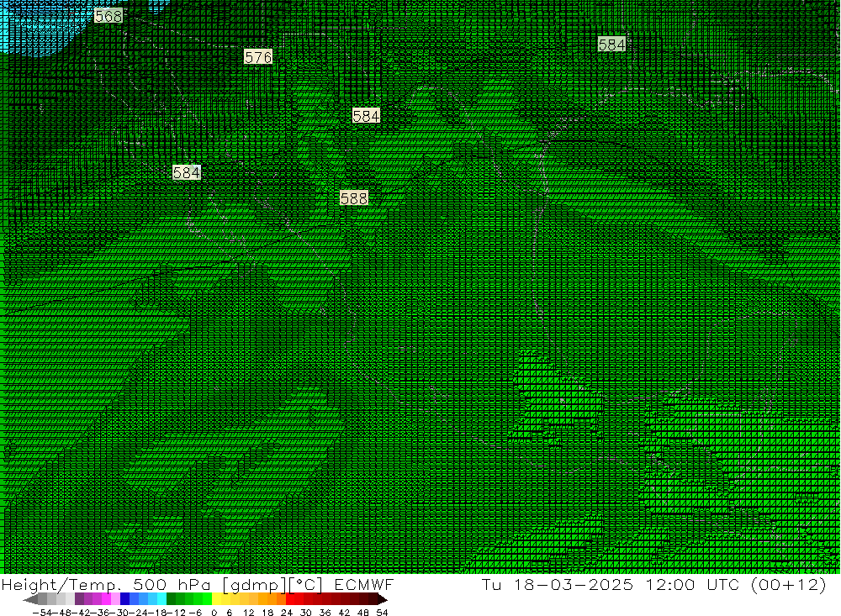Click the gray left arrow of the color scale

coord(30,599)
